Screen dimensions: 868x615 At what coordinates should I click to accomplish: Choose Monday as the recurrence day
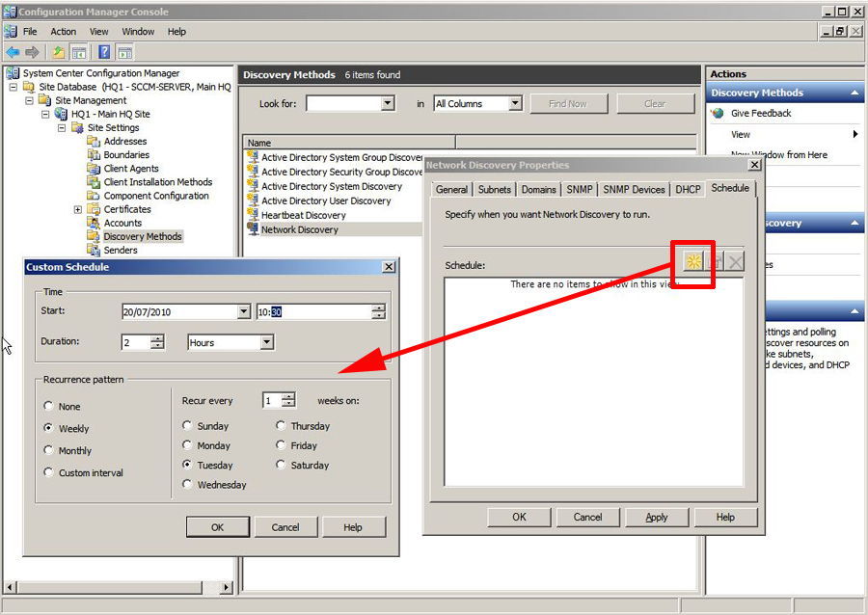pos(187,445)
